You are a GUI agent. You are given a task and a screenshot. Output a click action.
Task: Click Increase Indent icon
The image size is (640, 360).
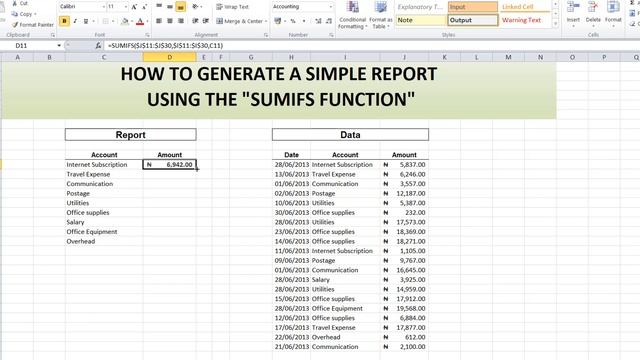click(206, 21)
